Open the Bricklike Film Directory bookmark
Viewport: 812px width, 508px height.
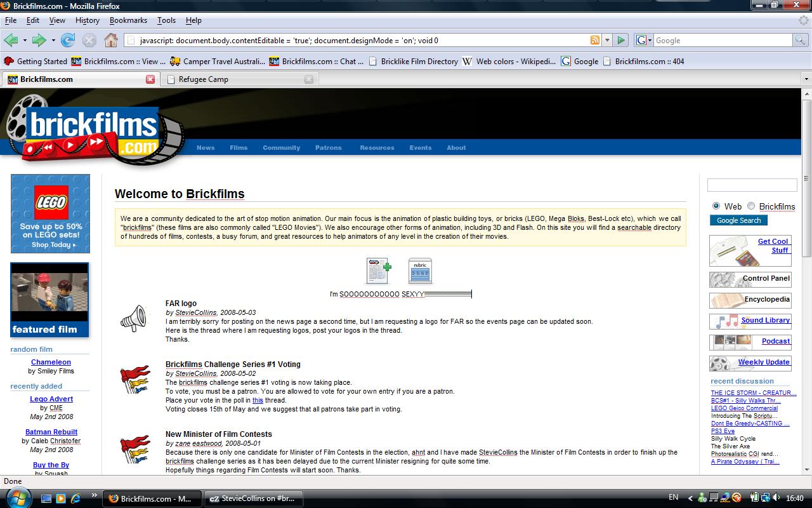[x=413, y=62]
